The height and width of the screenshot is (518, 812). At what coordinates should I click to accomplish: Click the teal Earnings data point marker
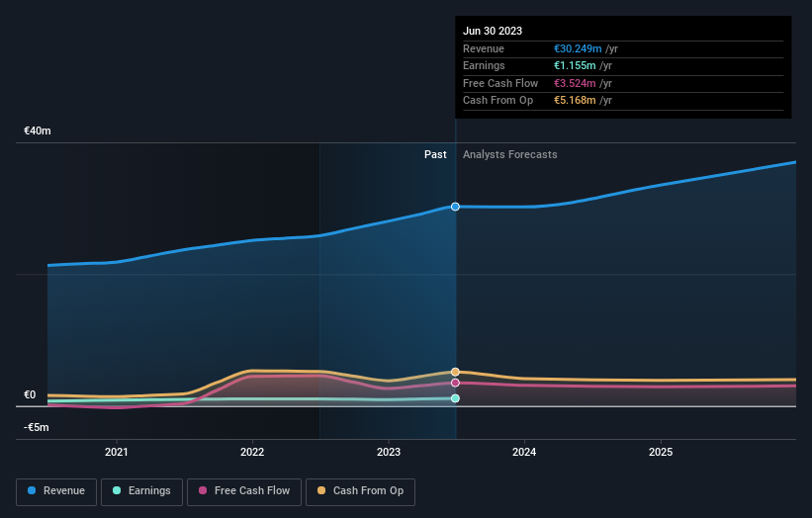tap(455, 398)
